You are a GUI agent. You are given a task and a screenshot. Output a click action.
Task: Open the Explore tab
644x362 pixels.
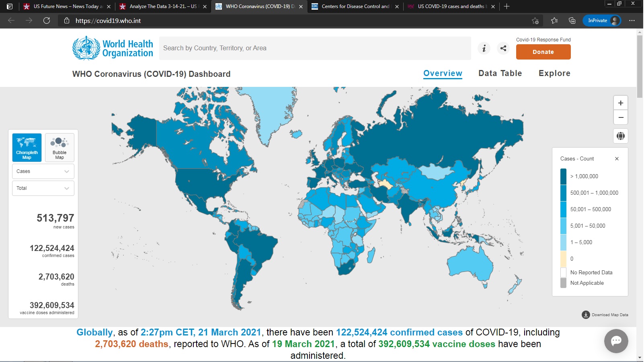click(x=554, y=73)
